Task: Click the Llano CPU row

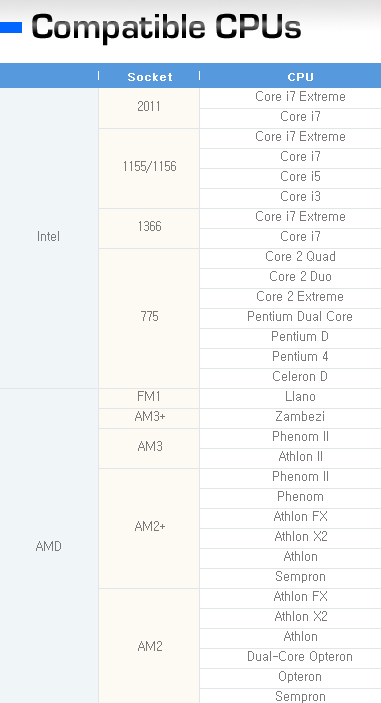Action: (290, 398)
